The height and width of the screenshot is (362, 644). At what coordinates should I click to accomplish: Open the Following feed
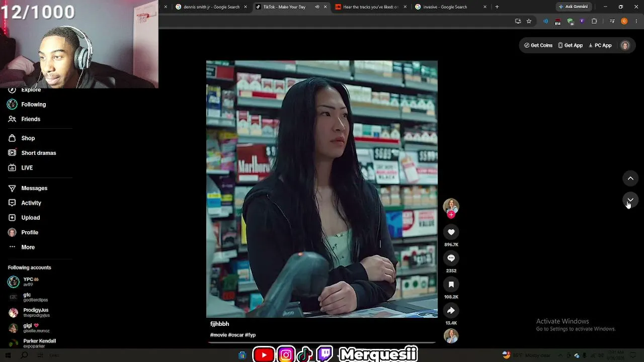pos(27,104)
